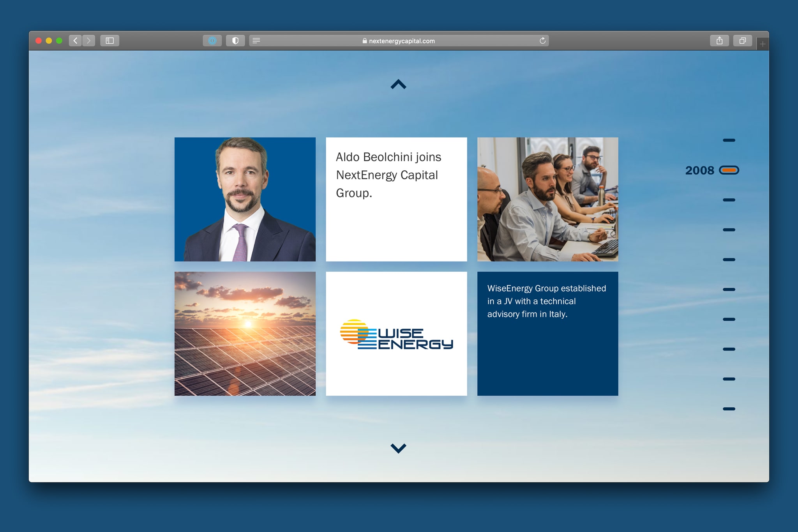Viewport: 798px width, 532px height.
Task: Zoom the Safari window with the green button
Action: point(59,41)
